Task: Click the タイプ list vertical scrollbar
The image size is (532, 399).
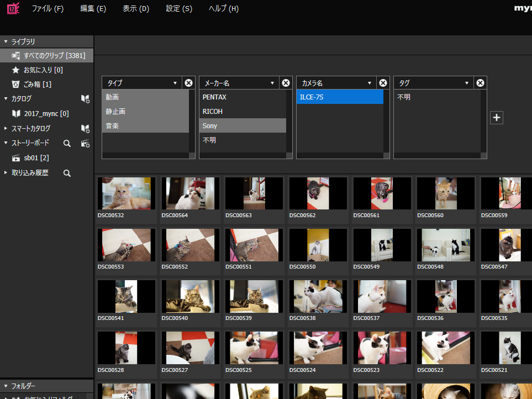Action: coord(192,121)
